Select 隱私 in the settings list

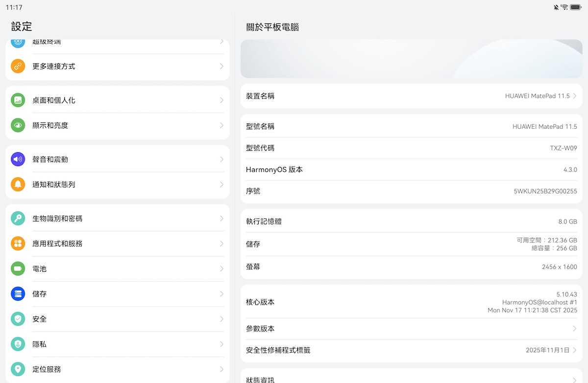click(x=118, y=344)
